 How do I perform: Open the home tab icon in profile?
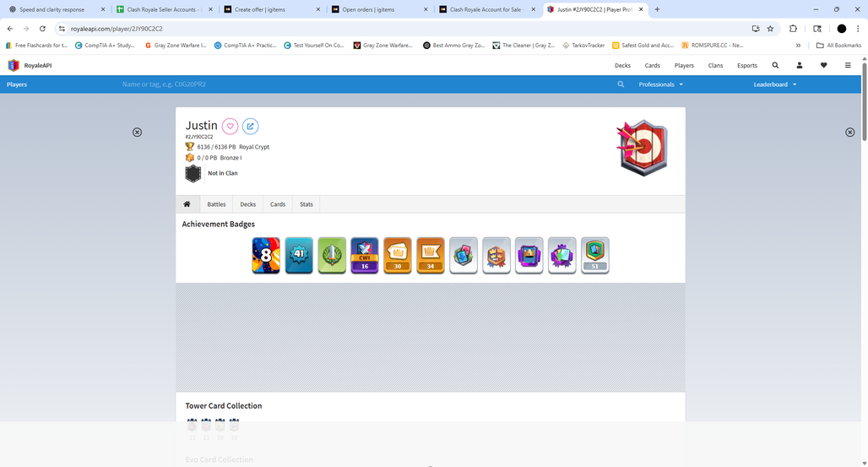[x=187, y=204]
